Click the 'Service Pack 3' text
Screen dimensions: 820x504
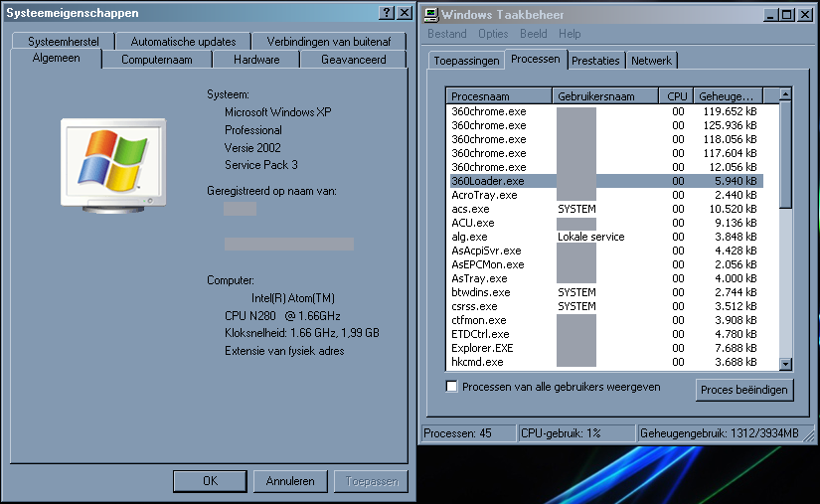[261, 165]
